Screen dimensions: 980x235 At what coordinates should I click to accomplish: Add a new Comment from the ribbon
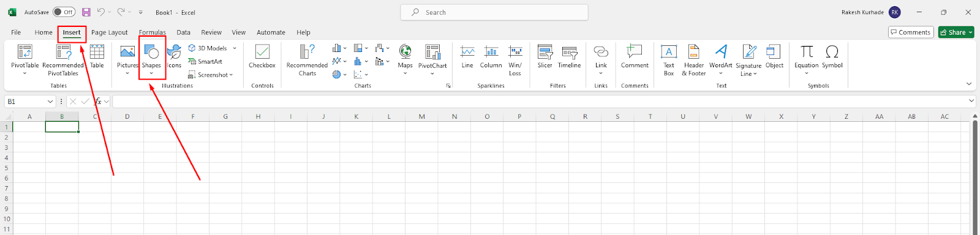point(635,56)
